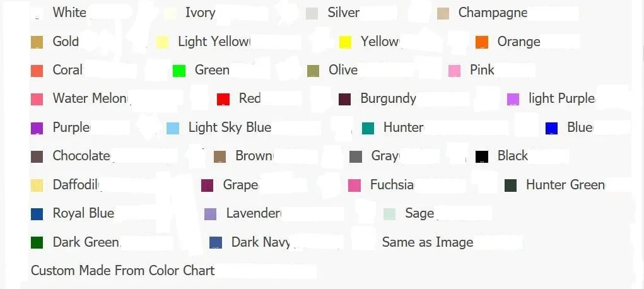
Task: Select the Gold color swatch
Action: [x=37, y=42]
